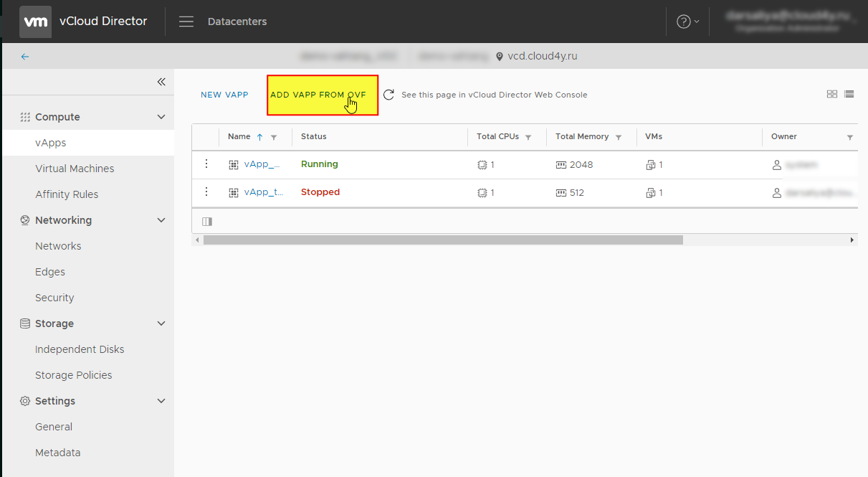Click the Running status text
This screenshot has width=868, height=477.
pyautogui.click(x=320, y=164)
